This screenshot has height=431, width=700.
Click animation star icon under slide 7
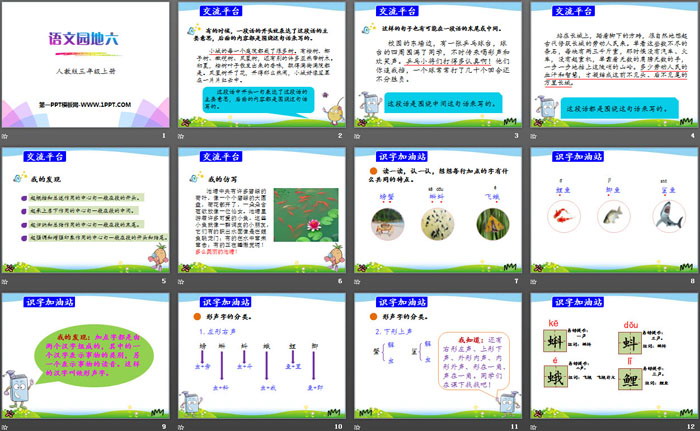click(357, 281)
